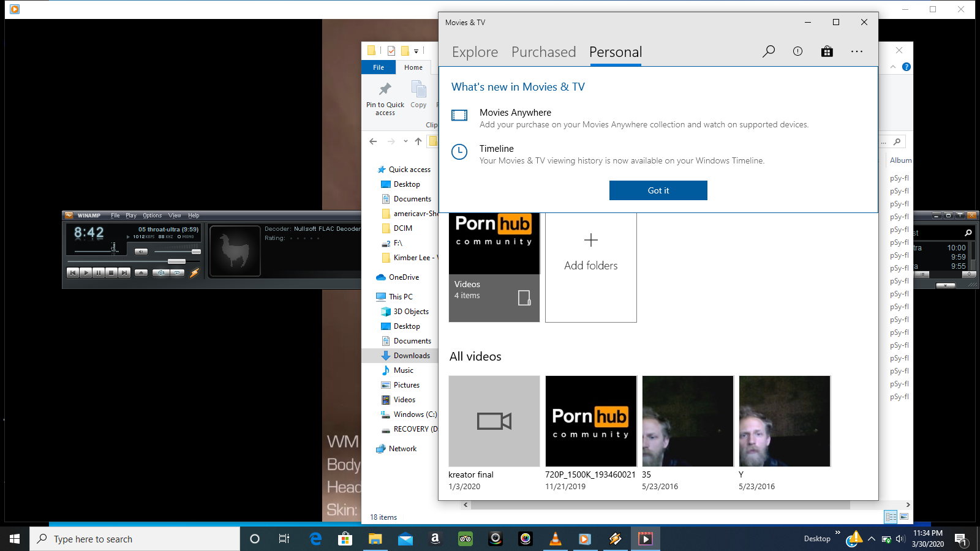Select the Personal tab
The image size is (980, 551).
tap(616, 52)
